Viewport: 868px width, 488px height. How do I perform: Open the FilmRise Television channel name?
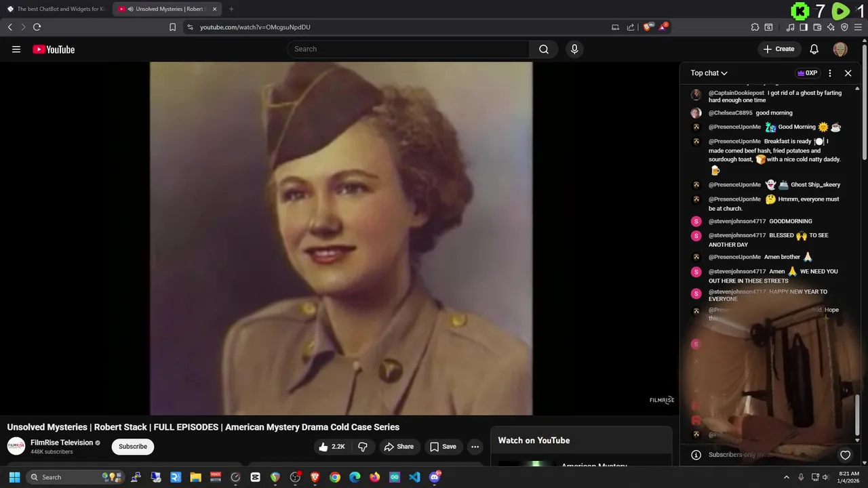point(62,443)
